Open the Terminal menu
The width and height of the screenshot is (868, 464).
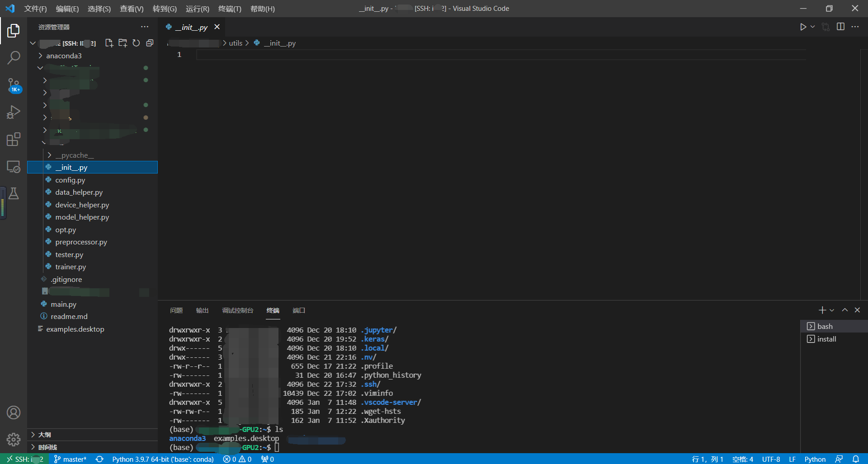230,9
